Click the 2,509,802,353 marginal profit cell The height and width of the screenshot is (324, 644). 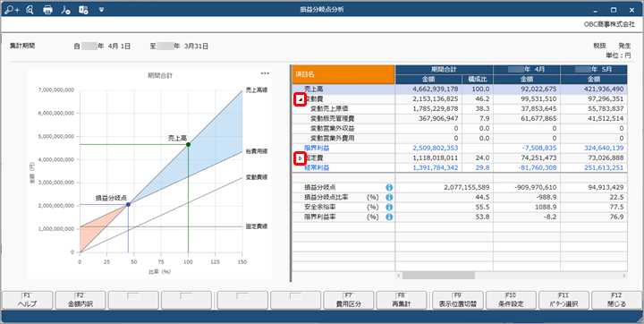click(428, 148)
